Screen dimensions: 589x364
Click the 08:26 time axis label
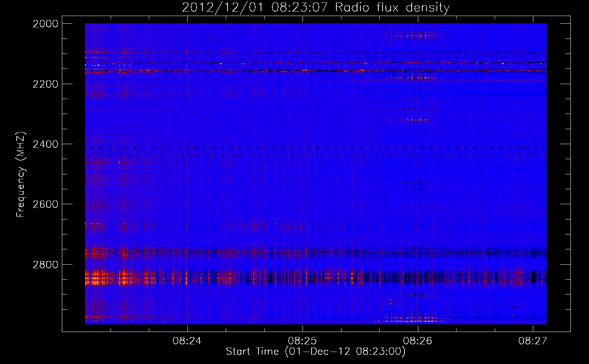(x=418, y=341)
